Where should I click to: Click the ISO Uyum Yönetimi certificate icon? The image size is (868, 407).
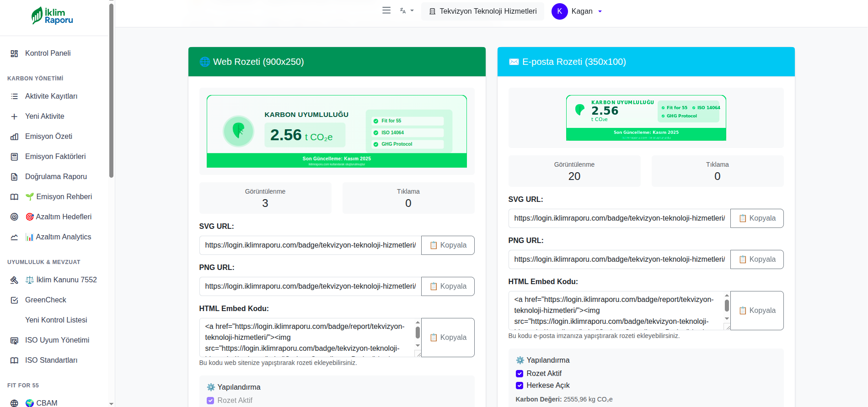pyautogui.click(x=14, y=340)
